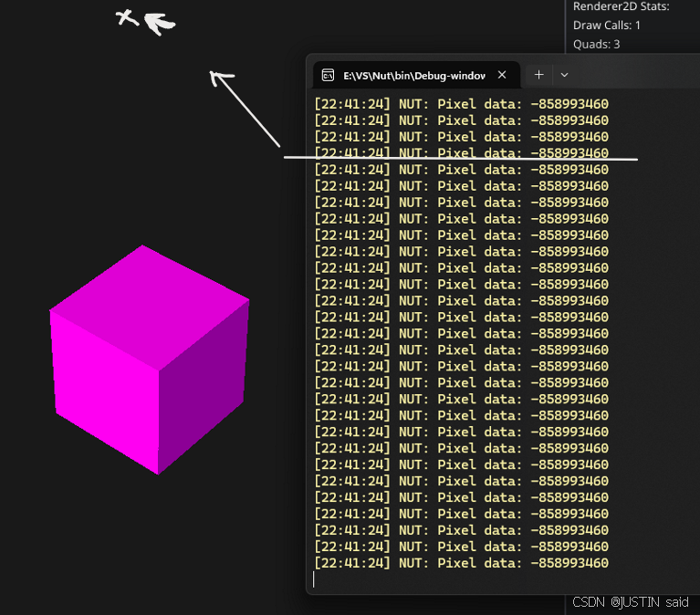The height and width of the screenshot is (615, 700).
Task: Click the Quads: 3 stat line
Action: pyautogui.click(x=596, y=44)
